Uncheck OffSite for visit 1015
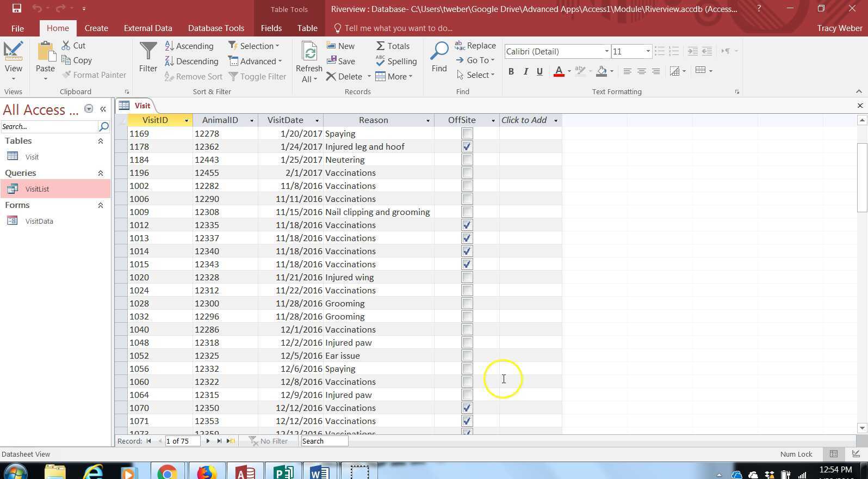The width and height of the screenshot is (868, 479). tap(467, 264)
